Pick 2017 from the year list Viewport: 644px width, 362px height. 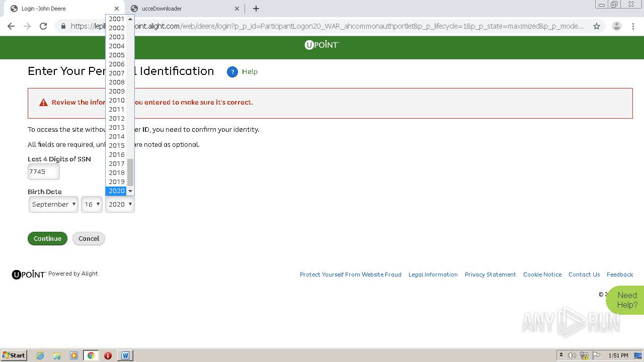coord(116,164)
